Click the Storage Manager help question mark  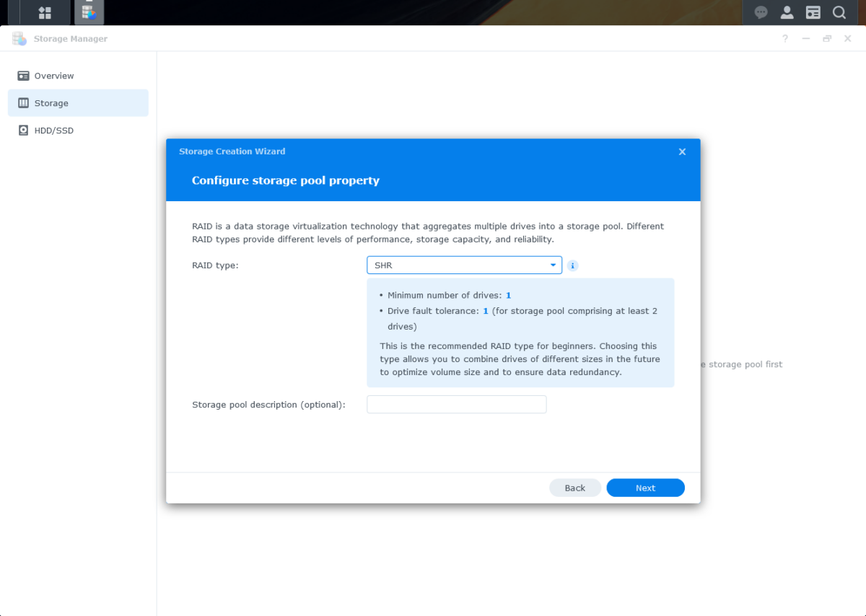784,38
